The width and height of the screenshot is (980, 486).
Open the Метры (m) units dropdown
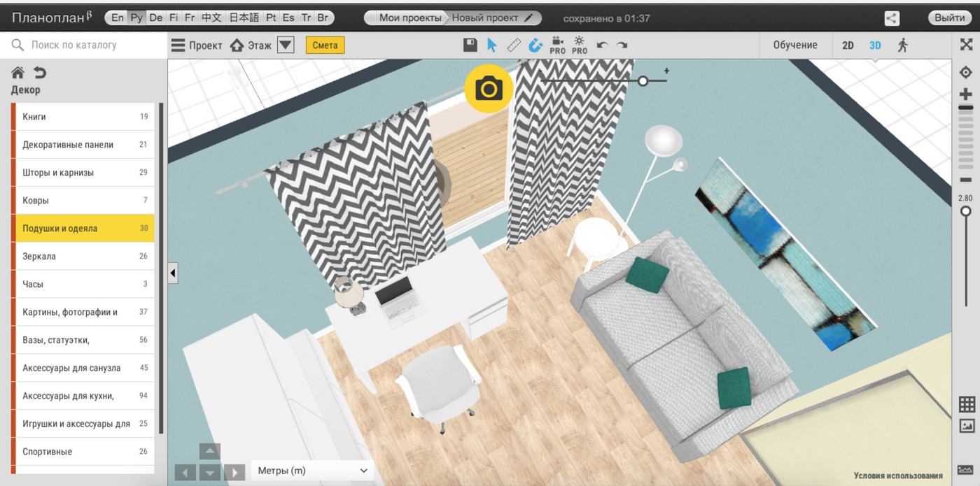pyautogui.click(x=312, y=471)
